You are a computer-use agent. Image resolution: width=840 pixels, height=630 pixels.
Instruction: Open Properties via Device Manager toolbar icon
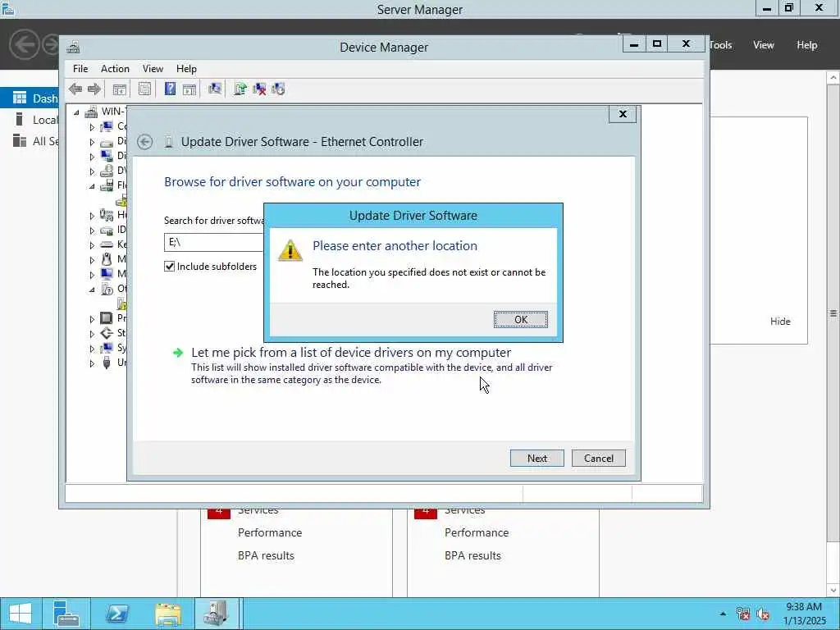point(144,89)
